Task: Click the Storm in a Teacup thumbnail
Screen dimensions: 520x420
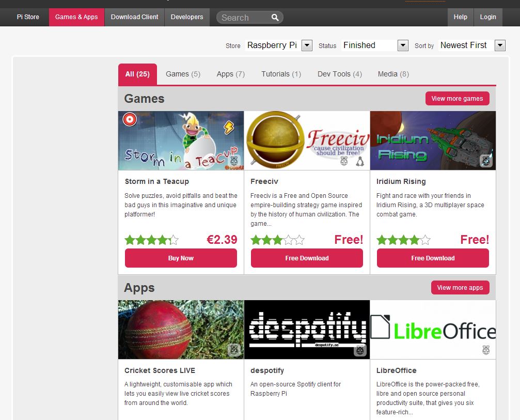Action: click(x=181, y=141)
